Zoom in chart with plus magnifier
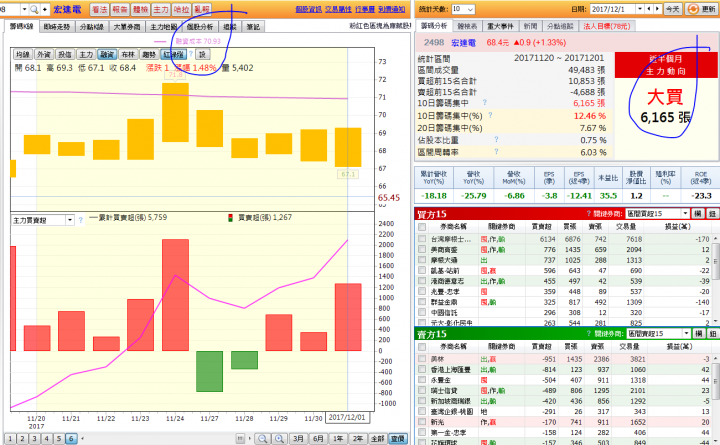The width and height of the screenshot is (720, 445). click(279, 439)
